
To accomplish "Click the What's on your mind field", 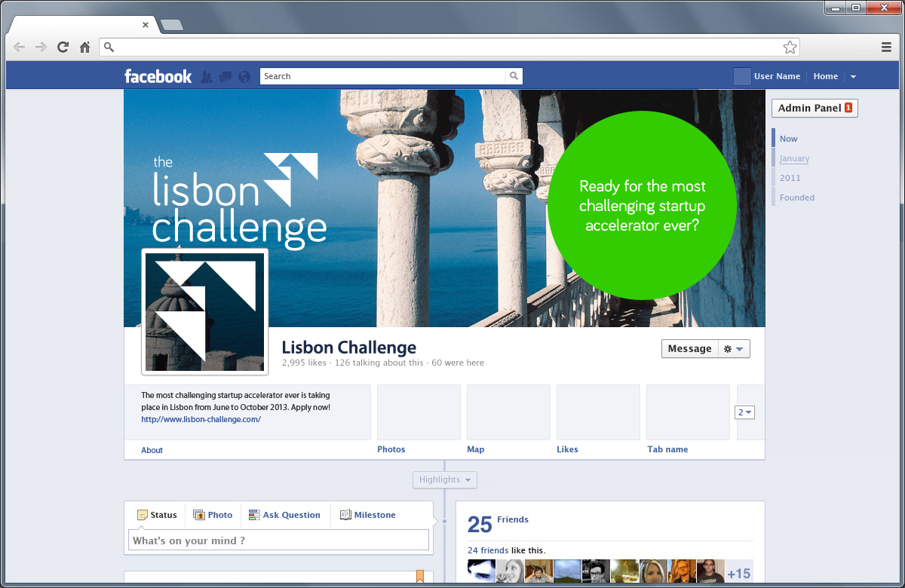I will pos(279,540).
